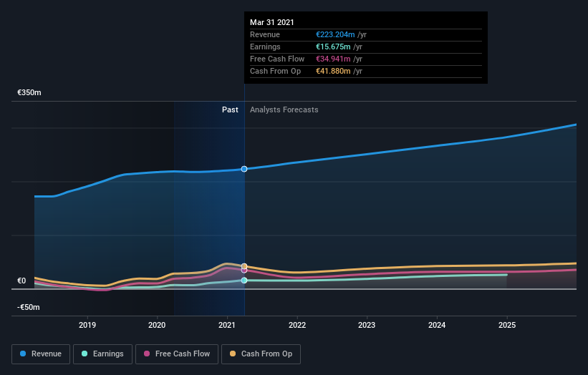Click the 2025 x-axis label
588x375 pixels.
[x=507, y=325]
